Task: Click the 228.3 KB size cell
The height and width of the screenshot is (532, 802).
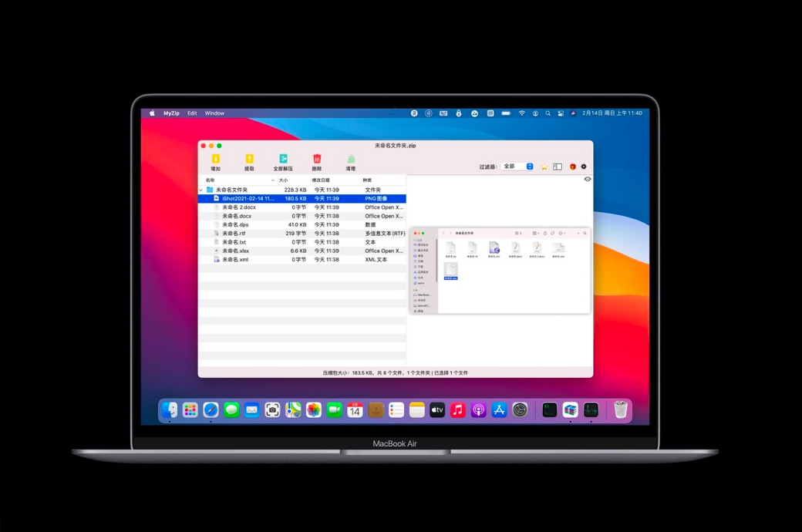Action: [x=295, y=190]
